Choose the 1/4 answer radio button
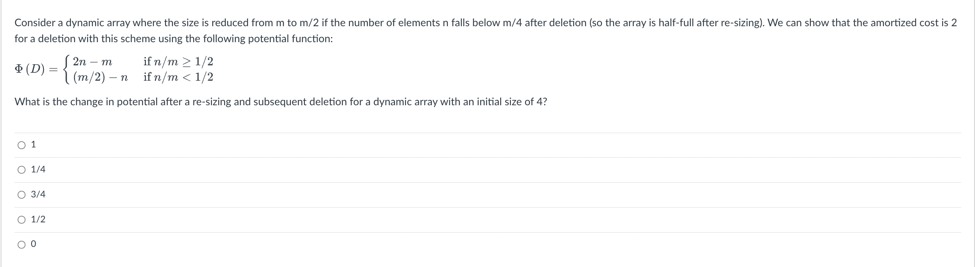Viewport: 980px width, 267px height. (x=22, y=170)
